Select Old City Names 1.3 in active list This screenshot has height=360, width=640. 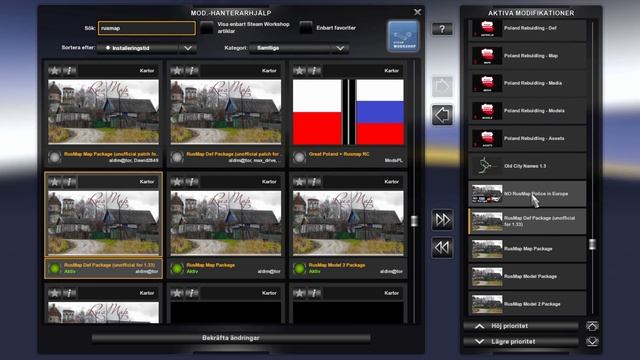pyautogui.click(x=527, y=166)
